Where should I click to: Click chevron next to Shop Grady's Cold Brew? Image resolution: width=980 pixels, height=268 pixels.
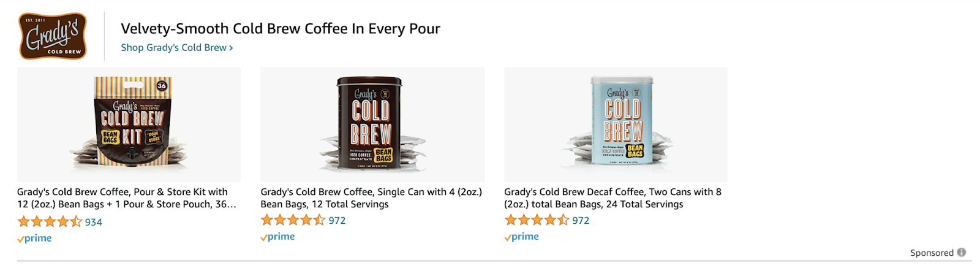coord(231,48)
